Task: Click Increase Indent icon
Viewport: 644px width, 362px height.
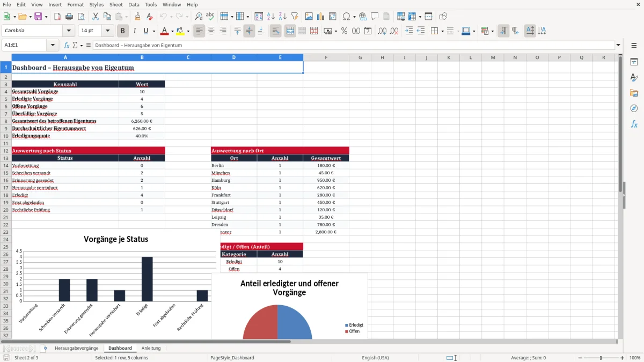Action: point(409,31)
